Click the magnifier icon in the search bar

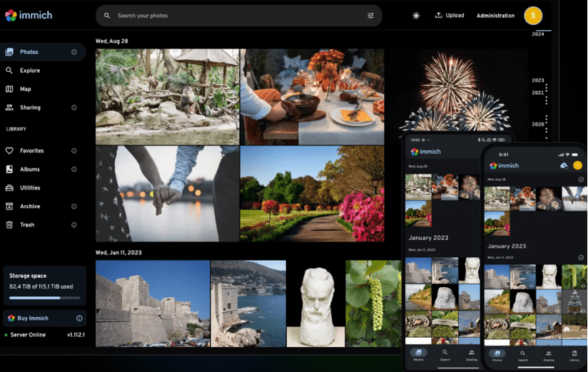tap(107, 16)
